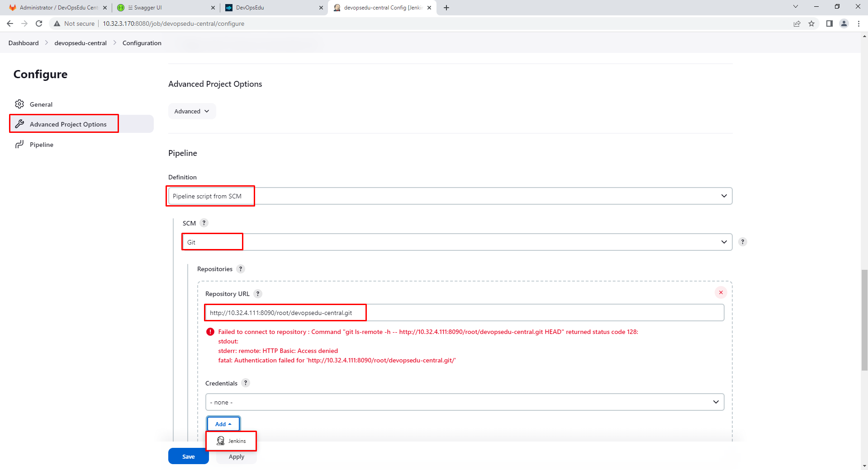Image resolution: width=868 pixels, height=470 pixels.
Task: Click the 'Failed to connect to repository' error text
Action: tap(428, 332)
